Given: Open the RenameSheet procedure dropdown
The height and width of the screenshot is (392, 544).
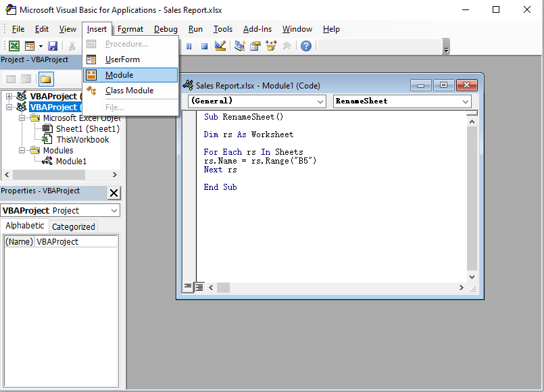Looking at the screenshot, I should [465, 101].
